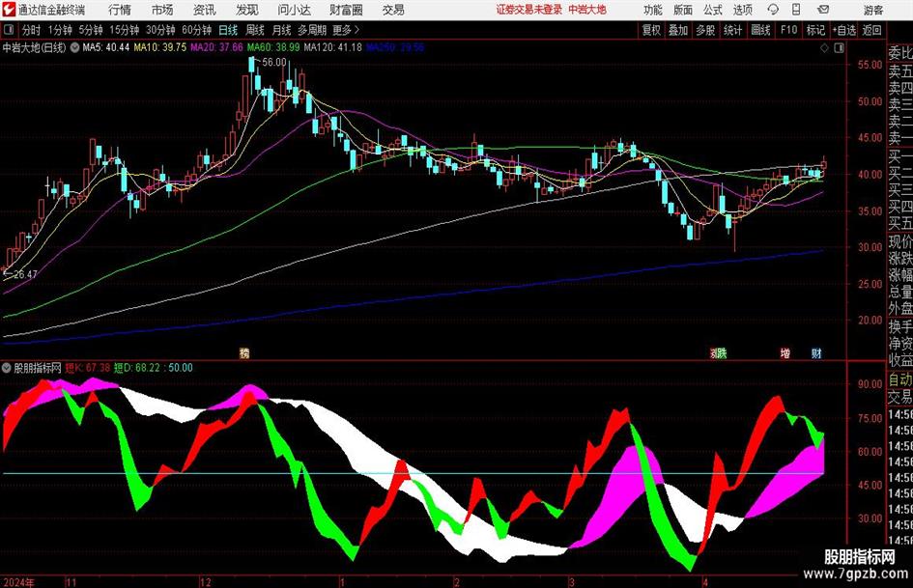Open the mobile phone icon in title bar
Screen dimensions: 913x588
(x=796, y=10)
